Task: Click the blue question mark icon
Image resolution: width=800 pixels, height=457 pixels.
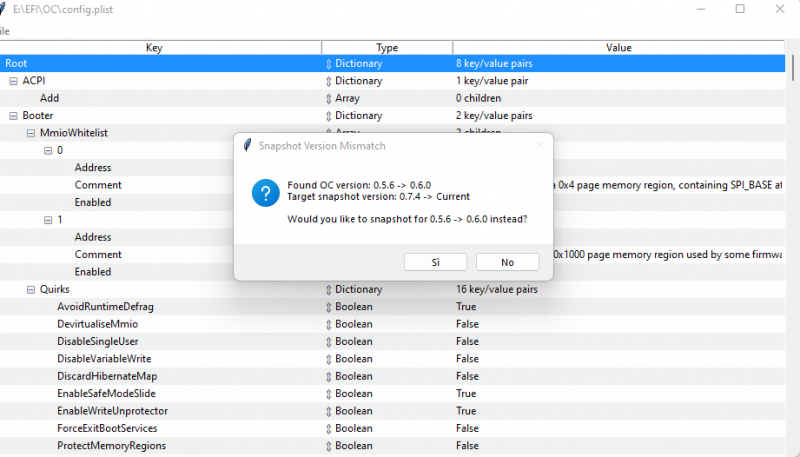Action: [264, 193]
